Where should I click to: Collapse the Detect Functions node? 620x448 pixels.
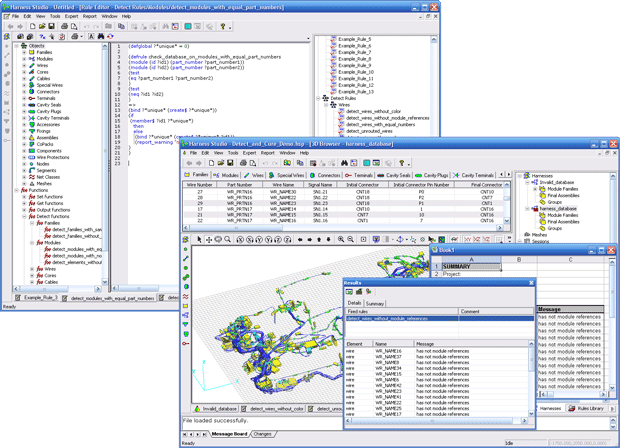click(x=24, y=216)
